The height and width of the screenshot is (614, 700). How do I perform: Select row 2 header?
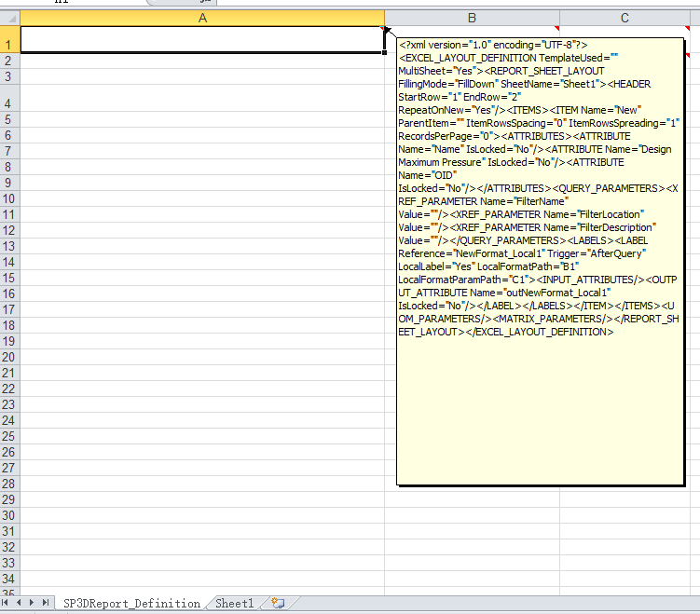tap(10, 61)
